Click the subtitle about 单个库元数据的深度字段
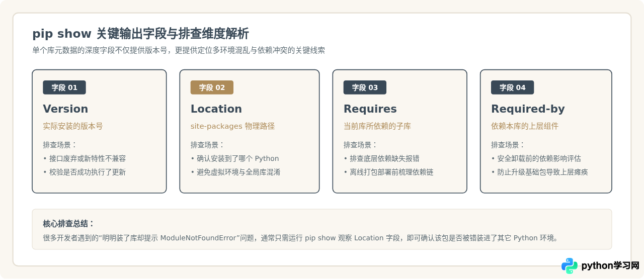644x279 pixels. [179, 50]
